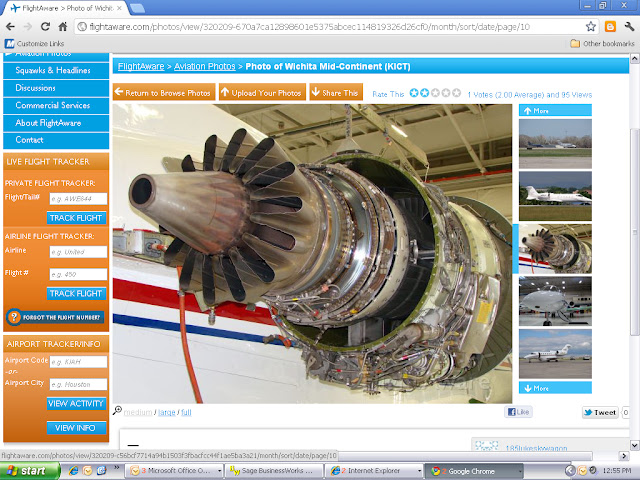Rate photo with the fifth star
Image resolution: width=640 pixels, height=480 pixels.
(456, 93)
